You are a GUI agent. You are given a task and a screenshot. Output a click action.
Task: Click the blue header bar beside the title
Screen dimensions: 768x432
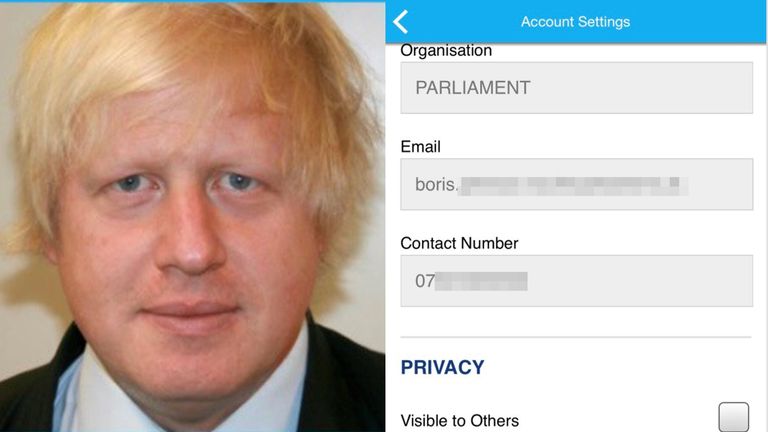click(696, 22)
